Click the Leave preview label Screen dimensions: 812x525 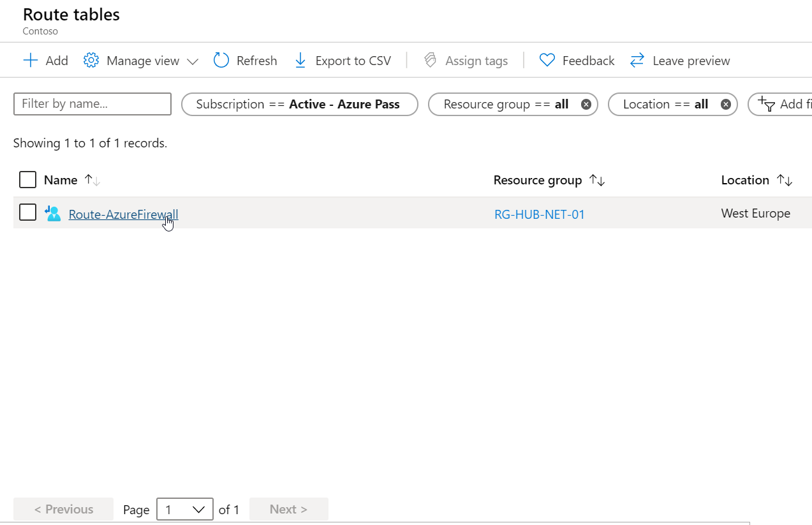(x=691, y=61)
